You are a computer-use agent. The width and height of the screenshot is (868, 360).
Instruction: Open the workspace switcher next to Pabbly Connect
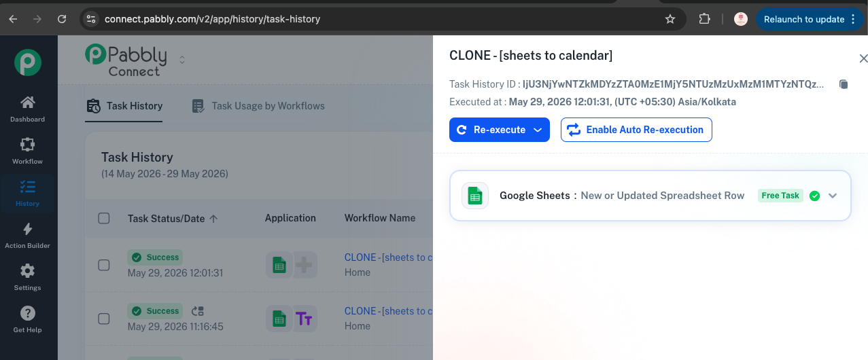tap(182, 60)
